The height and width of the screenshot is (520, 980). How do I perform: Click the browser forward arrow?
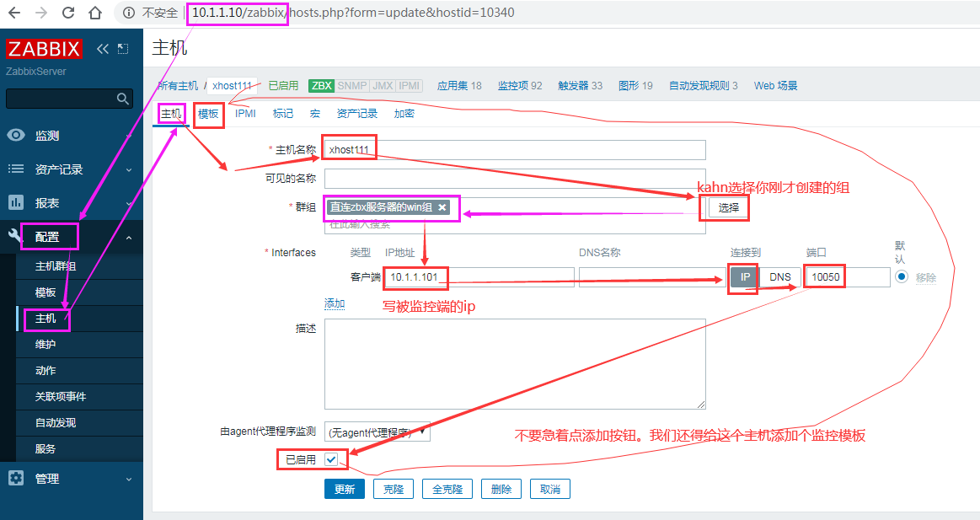[x=41, y=13]
